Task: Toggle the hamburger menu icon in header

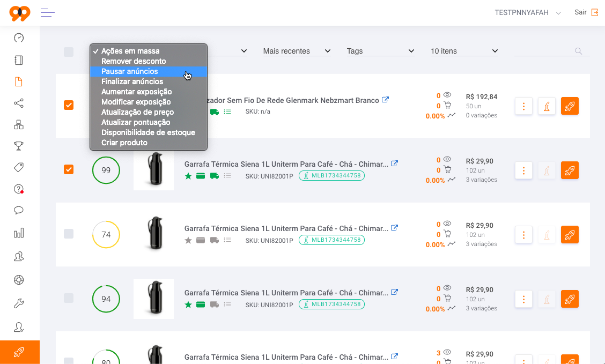Action: tap(47, 13)
